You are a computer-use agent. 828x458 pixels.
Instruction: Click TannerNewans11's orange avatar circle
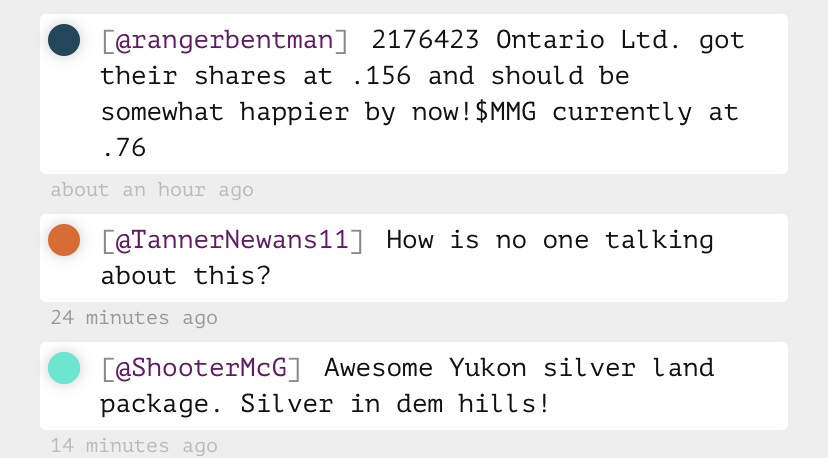[64, 240]
